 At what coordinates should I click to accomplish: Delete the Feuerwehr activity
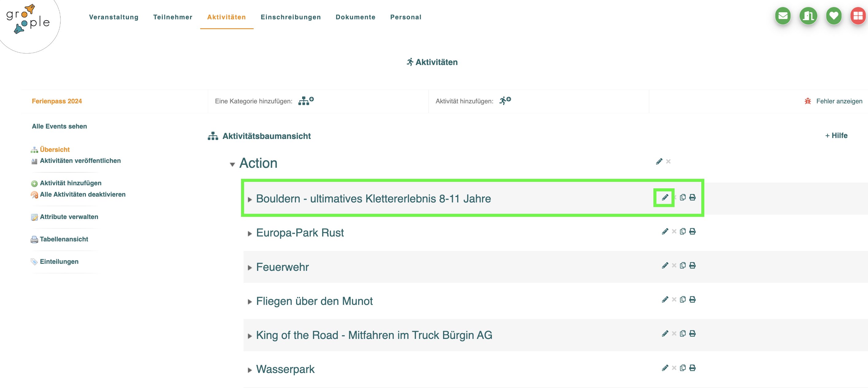[x=674, y=266]
